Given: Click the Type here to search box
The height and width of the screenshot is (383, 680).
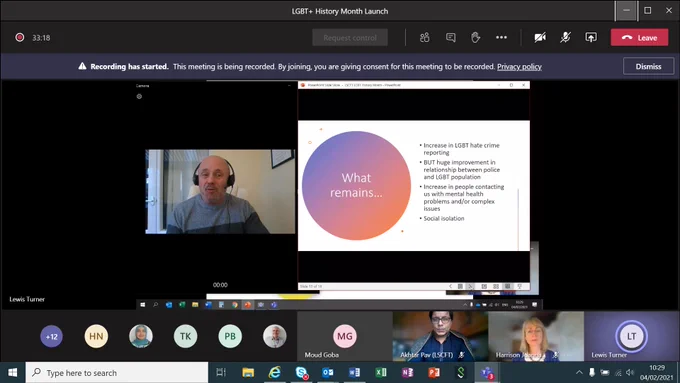Looking at the screenshot, I should click(117, 373).
